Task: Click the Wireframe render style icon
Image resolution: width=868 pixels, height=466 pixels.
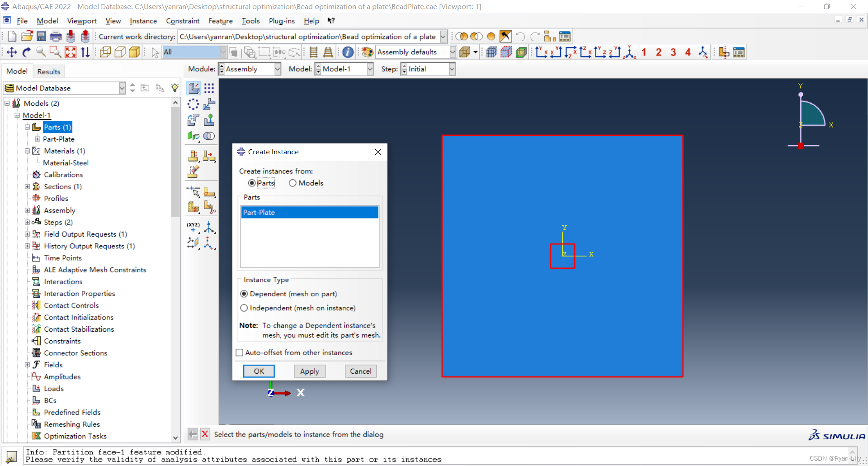Action: pos(105,52)
